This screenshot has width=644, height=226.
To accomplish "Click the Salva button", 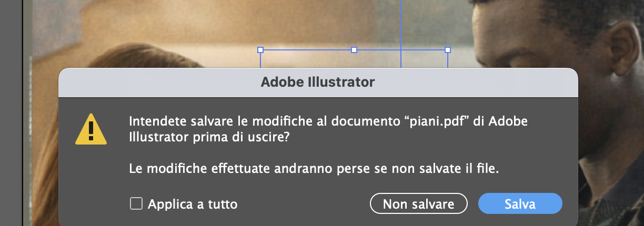I will click(x=520, y=204).
